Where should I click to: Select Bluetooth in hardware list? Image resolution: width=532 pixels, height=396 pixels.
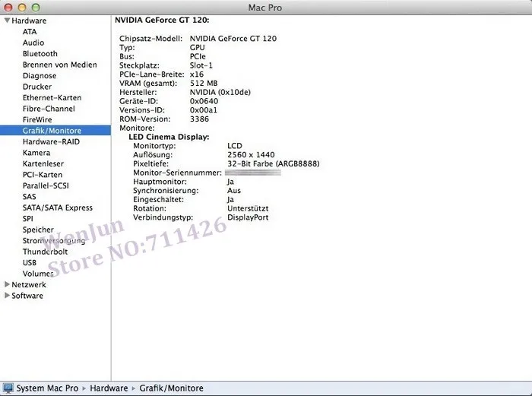40,54
